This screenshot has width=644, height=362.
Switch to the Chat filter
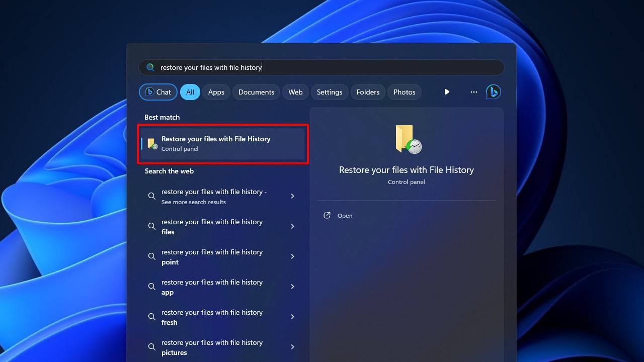[x=158, y=92]
